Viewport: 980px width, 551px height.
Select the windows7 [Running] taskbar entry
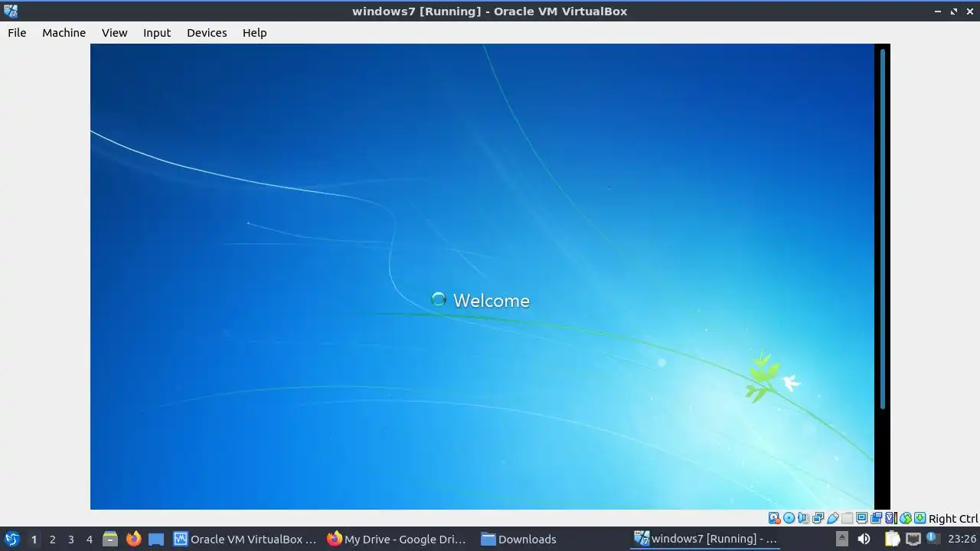(706, 539)
